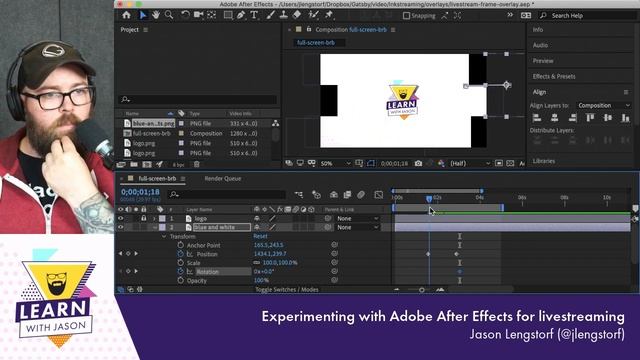
Task: Open the logo layer Parent None dropdown
Action: pyautogui.click(x=357, y=219)
